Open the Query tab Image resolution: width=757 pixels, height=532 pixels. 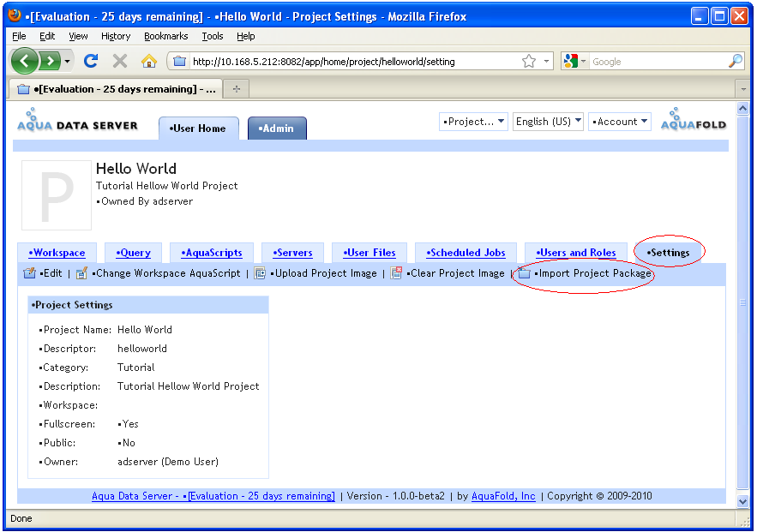coord(133,253)
